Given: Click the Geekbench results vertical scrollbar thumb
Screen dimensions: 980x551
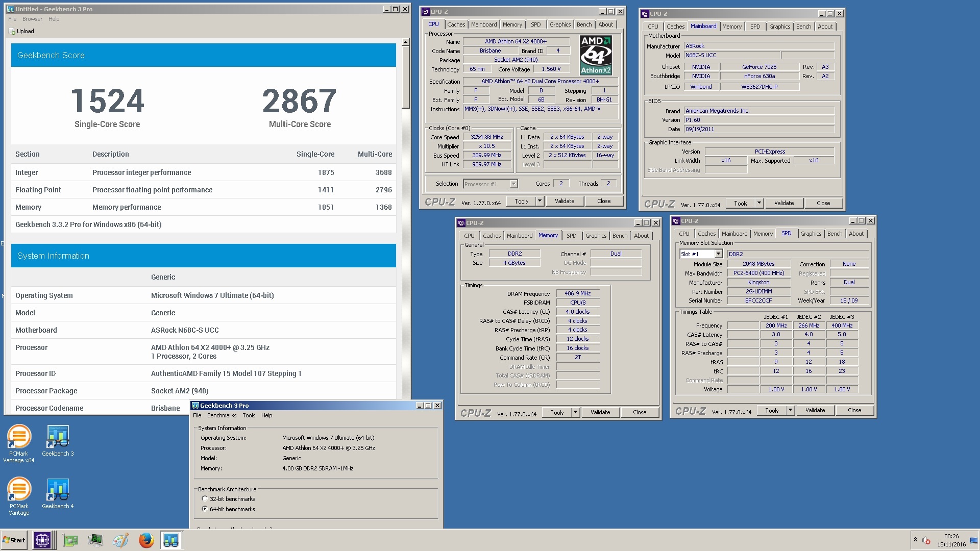Looking at the screenshot, I should tap(405, 78).
